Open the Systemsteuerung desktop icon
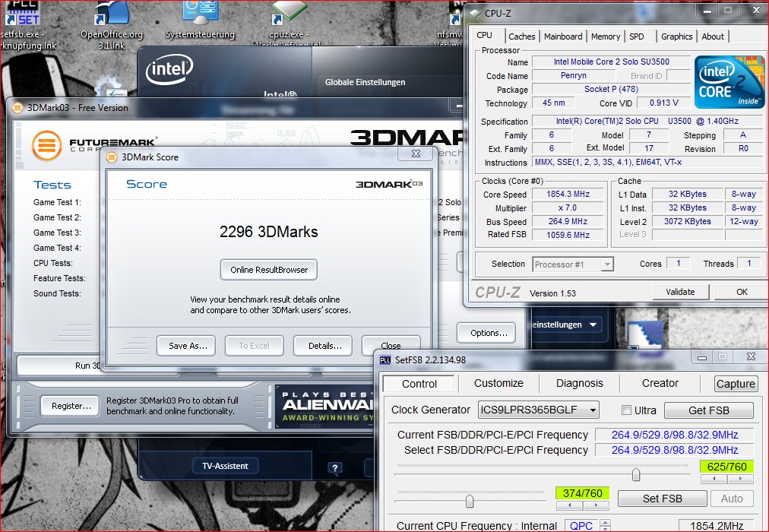Screen dimensions: 769x532 click(x=200, y=13)
